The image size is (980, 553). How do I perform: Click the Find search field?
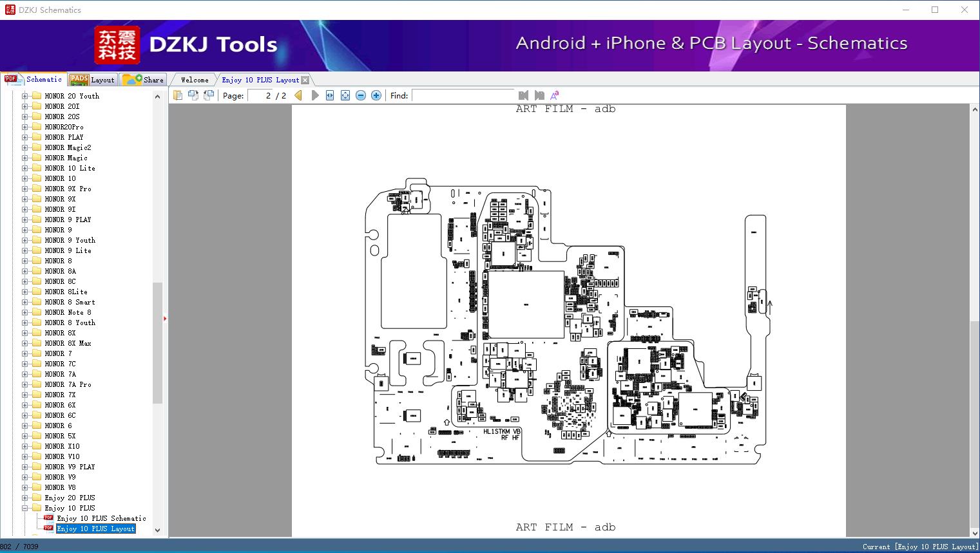463,95
